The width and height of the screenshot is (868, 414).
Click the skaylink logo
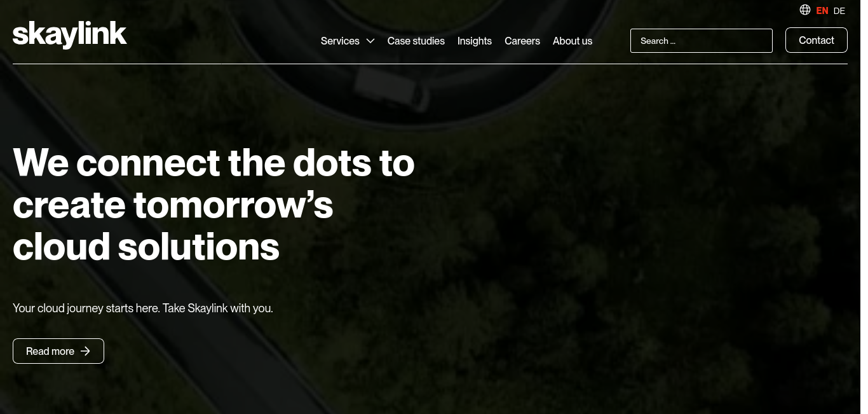(70, 35)
